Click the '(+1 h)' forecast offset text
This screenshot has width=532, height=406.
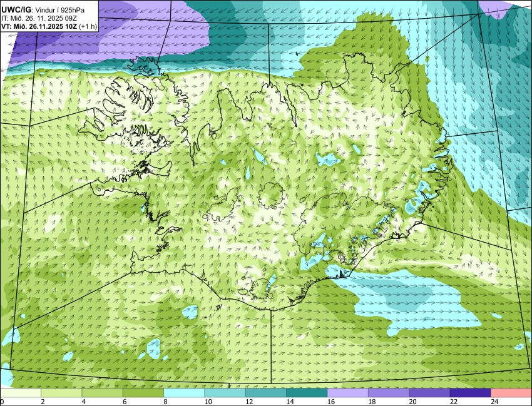(x=88, y=26)
